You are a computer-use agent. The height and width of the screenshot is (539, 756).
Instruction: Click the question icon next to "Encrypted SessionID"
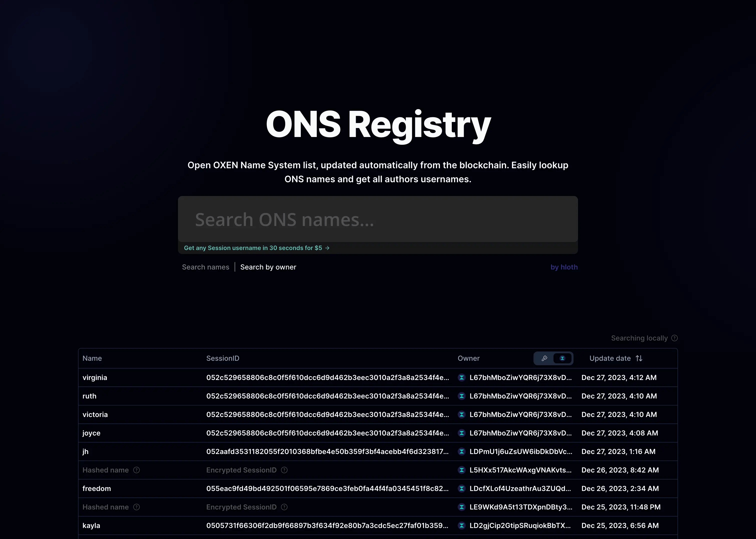(284, 470)
